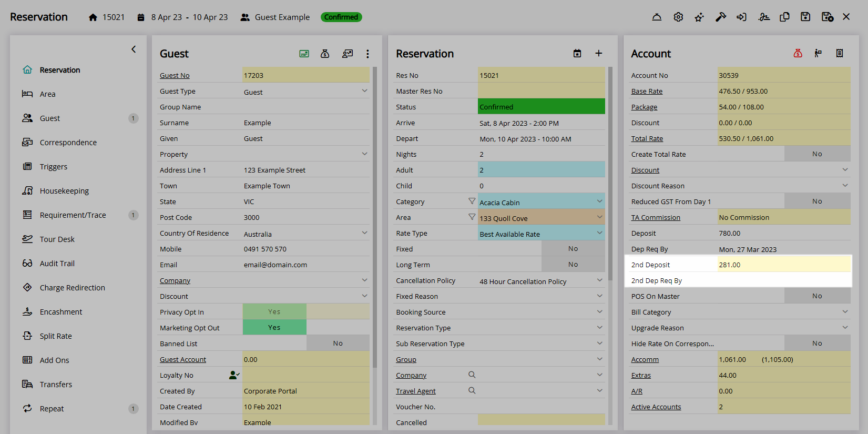Click the Active Accounts link
The image size is (868, 434).
656,407
